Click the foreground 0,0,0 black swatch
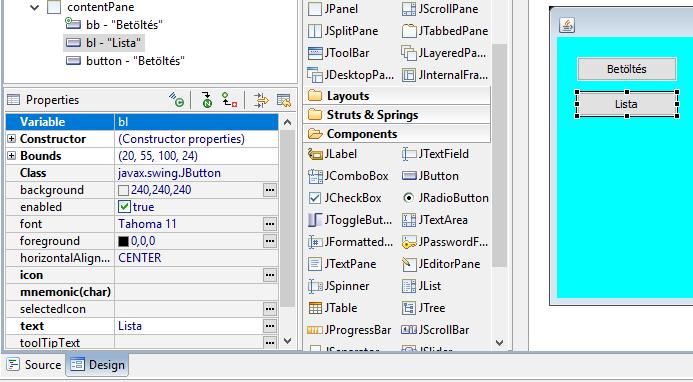Image resolution: width=693 pixels, height=382 pixels. click(x=124, y=241)
